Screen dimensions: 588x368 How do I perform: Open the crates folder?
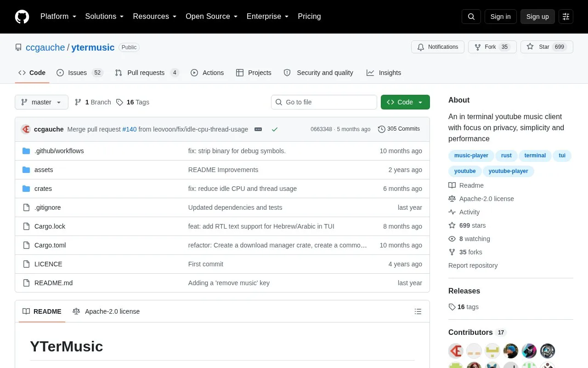point(43,189)
